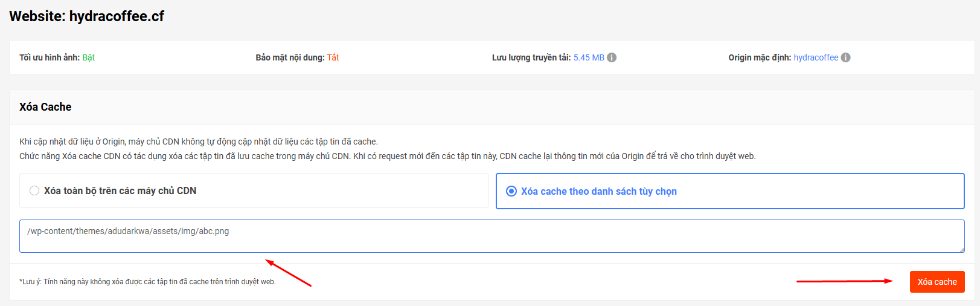
Task: Click the "Tối ưu hình ảnh" label
Action: point(50,57)
